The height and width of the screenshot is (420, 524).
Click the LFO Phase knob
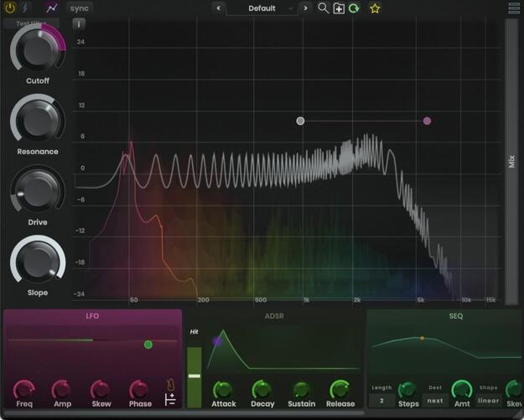point(140,390)
